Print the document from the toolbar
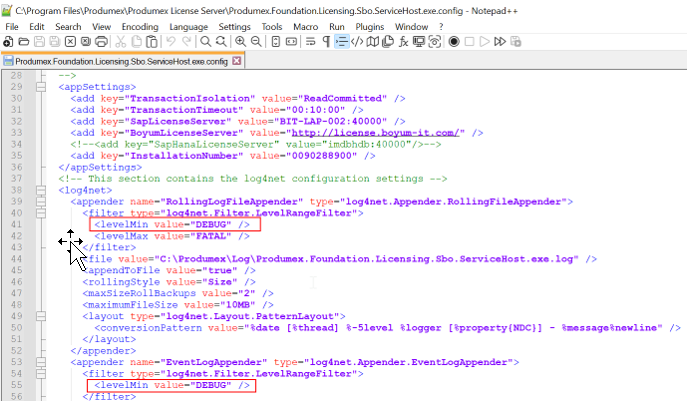Image resolution: width=687 pixels, height=404 pixels. point(101,42)
